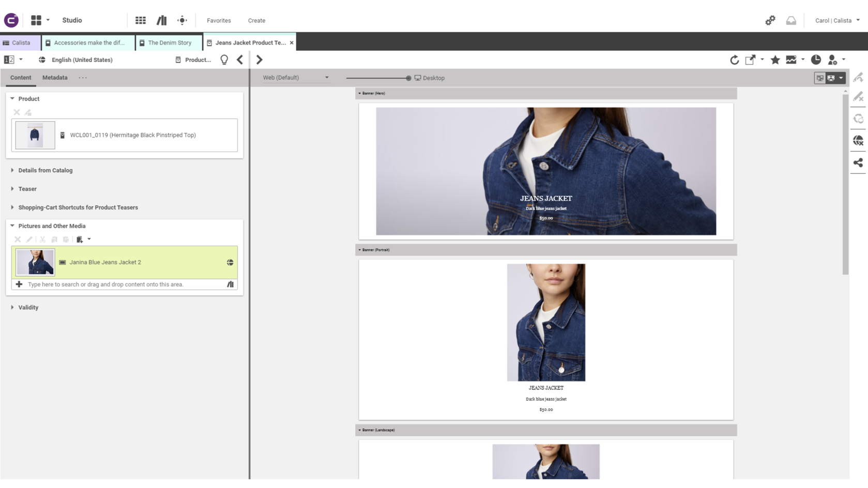Click the add-from-clipboard icon in Pictures toolbar
Image resolution: width=868 pixels, height=488 pixels.
tap(80, 239)
